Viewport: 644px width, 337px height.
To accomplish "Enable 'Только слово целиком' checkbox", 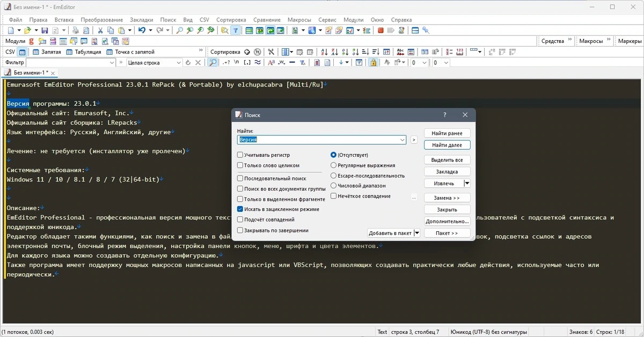I will [240, 165].
